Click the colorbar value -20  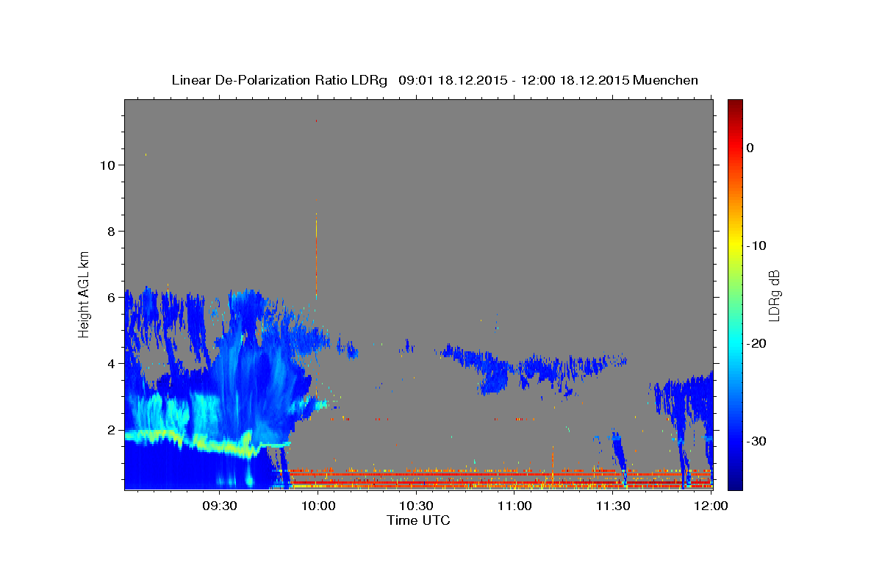756,343
